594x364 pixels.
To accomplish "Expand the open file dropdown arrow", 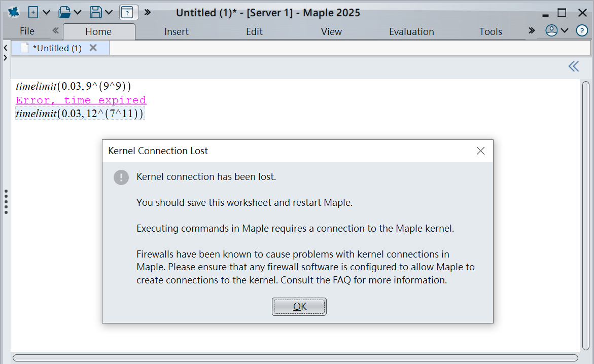I will 78,12.
